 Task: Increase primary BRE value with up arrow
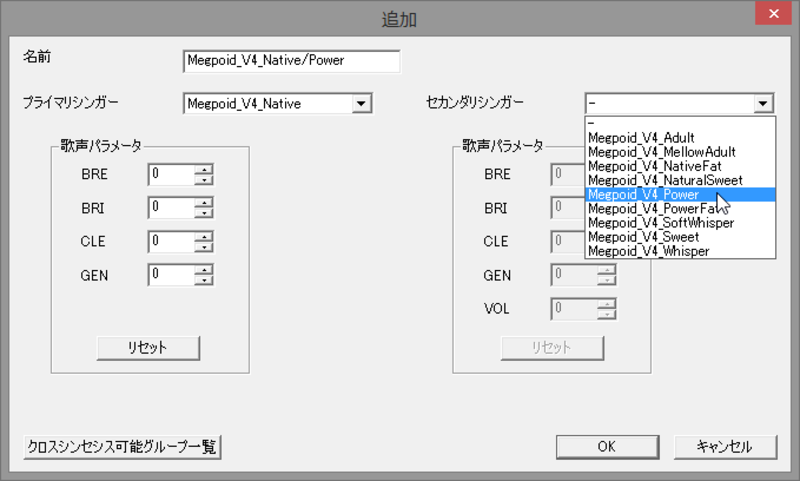[x=204, y=169]
